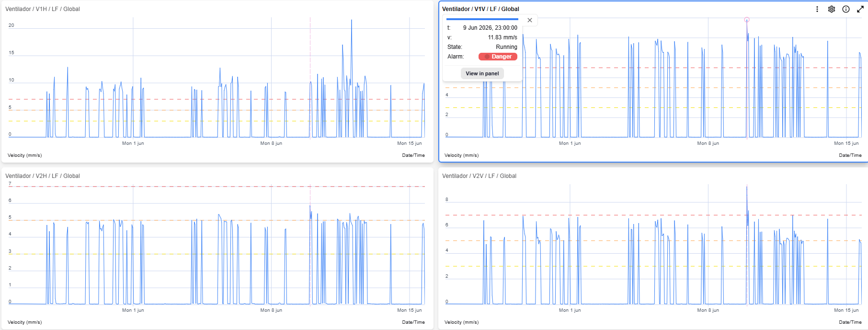Click the View in panel button
The width and height of the screenshot is (868, 330).
pyautogui.click(x=482, y=73)
